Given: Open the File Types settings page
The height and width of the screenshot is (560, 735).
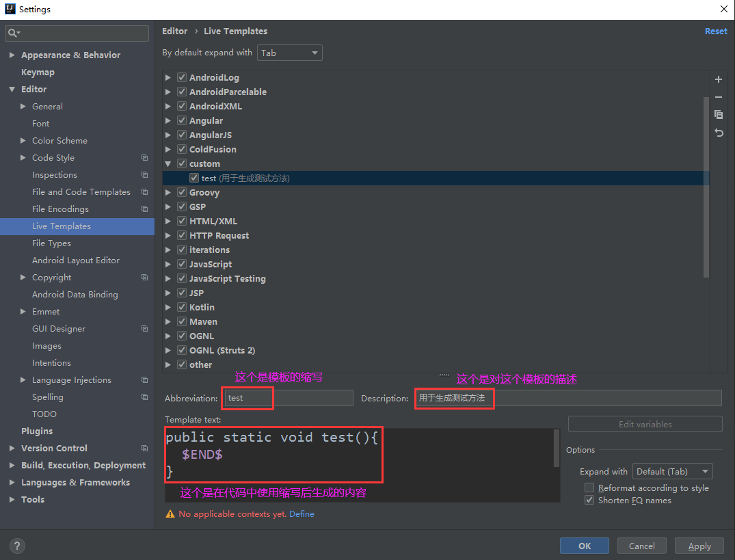Looking at the screenshot, I should (51, 243).
